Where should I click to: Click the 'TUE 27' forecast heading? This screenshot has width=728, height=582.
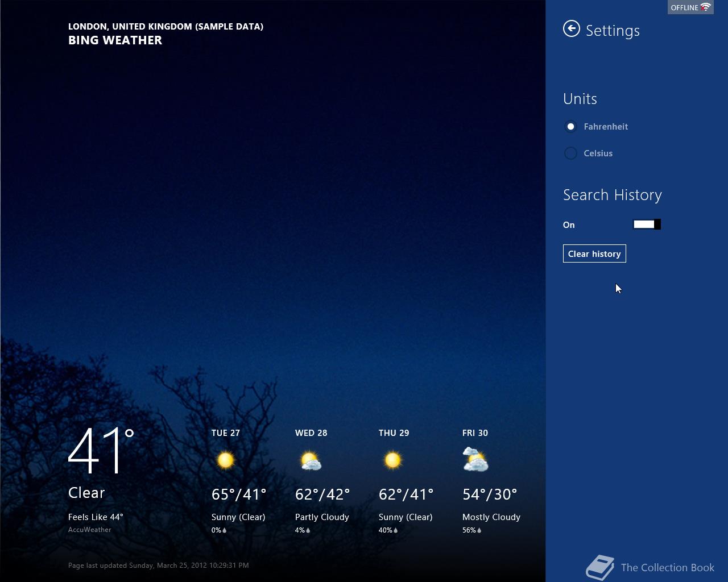pyautogui.click(x=226, y=433)
